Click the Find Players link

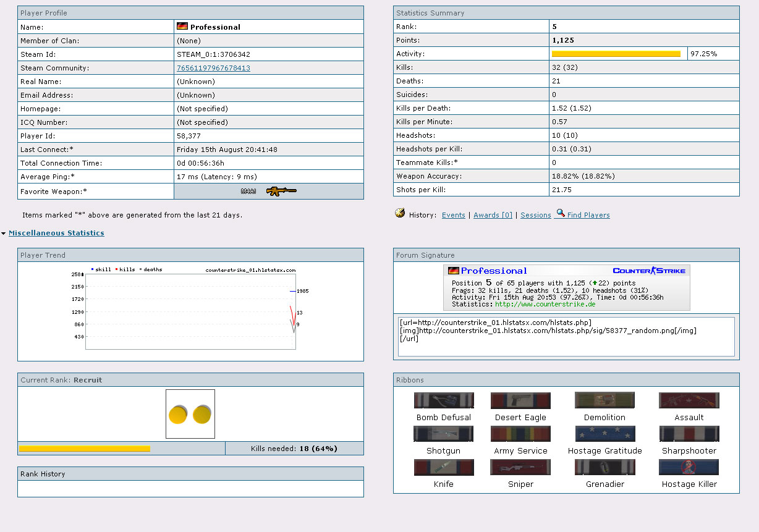click(588, 215)
